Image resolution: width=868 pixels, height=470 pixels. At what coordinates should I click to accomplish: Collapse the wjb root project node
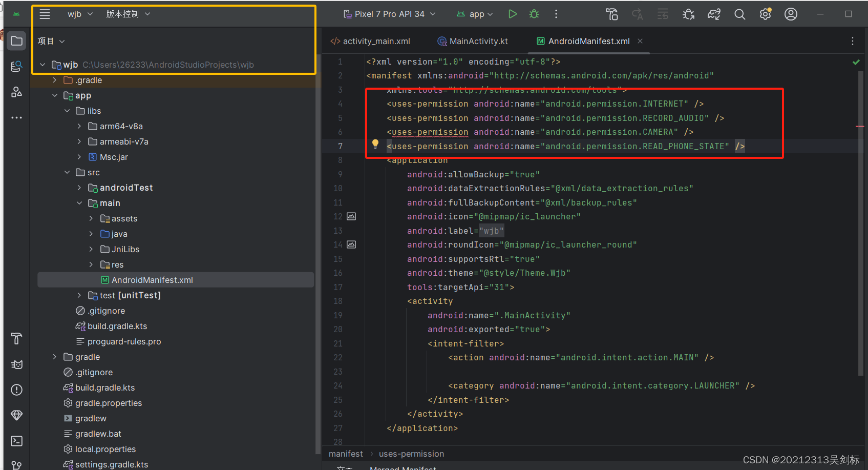click(43, 65)
